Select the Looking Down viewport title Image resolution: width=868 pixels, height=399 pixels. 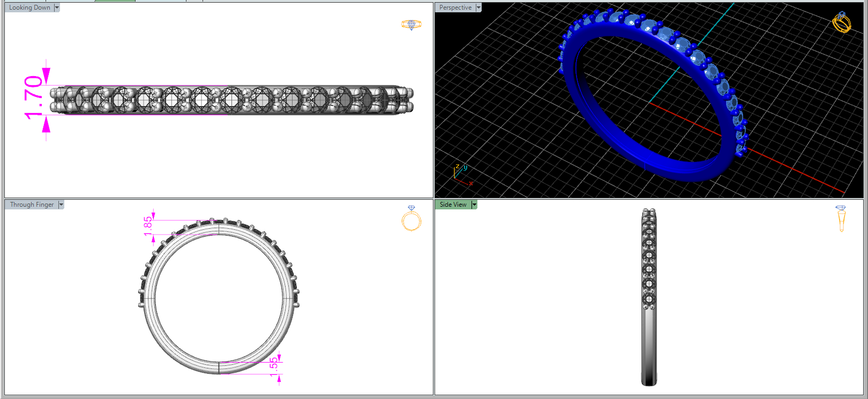click(x=29, y=7)
